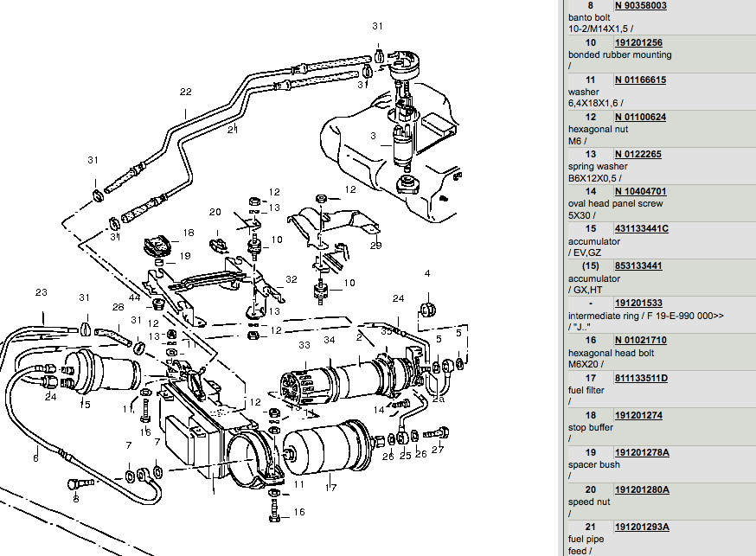Click callout number 29 near the bracket
Viewport: 756px width, 556px height.
pyautogui.click(x=375, y=246)
